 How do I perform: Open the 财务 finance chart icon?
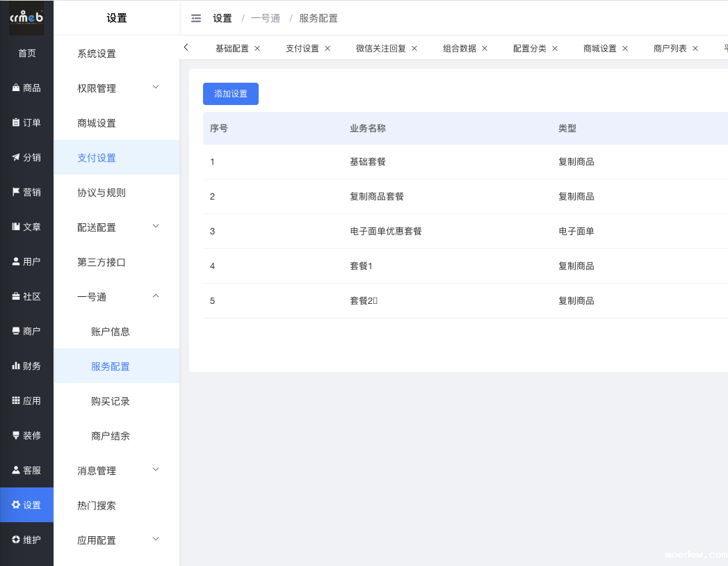[16, 366]
